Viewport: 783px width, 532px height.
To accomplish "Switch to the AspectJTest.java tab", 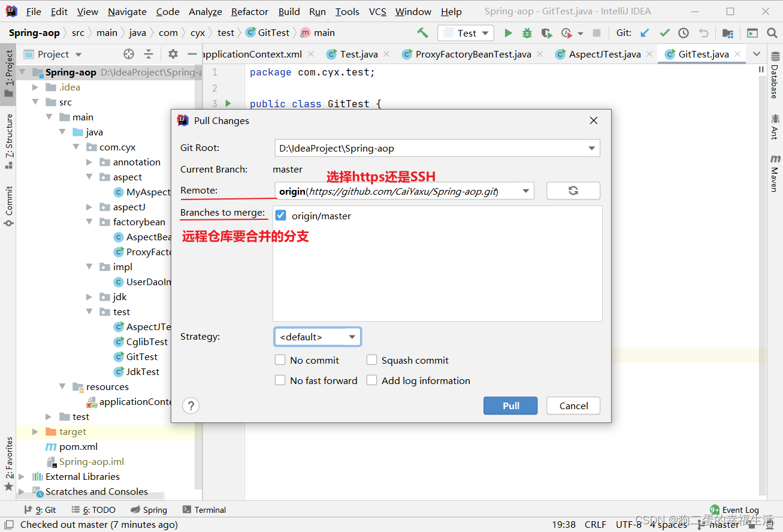I will point(604,54).
